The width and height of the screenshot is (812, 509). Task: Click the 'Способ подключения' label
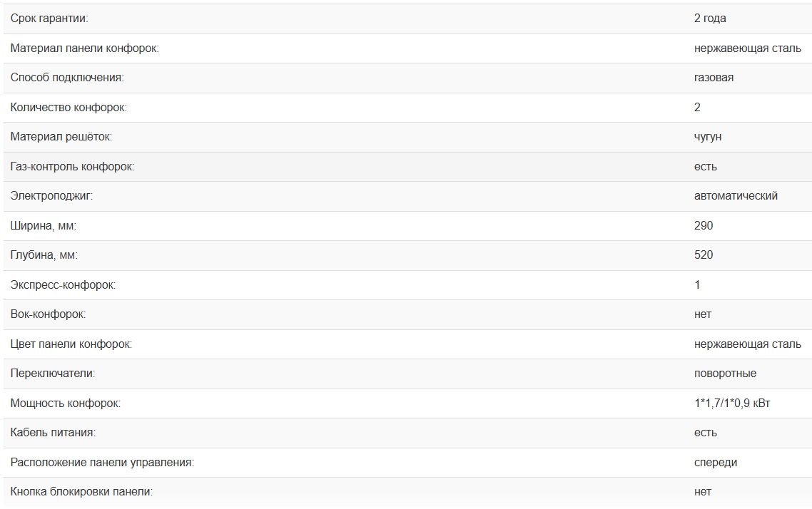tap(67, 78)
